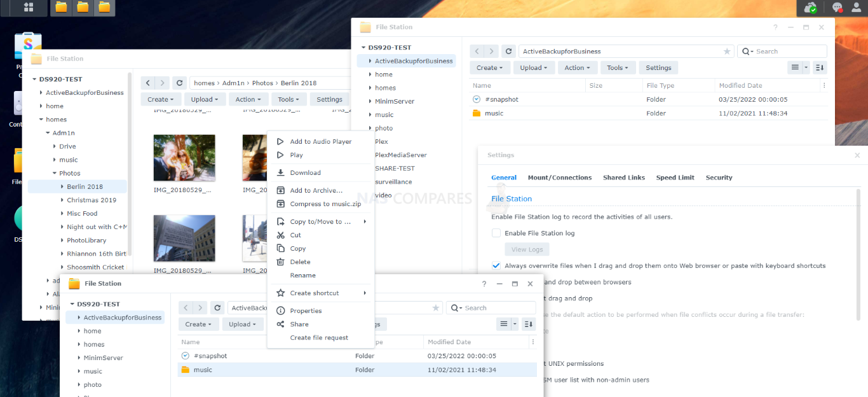Open Tools dropdown in upper File Station window
This screenshot has width=868, height=397.
click(x=618, y=67)
